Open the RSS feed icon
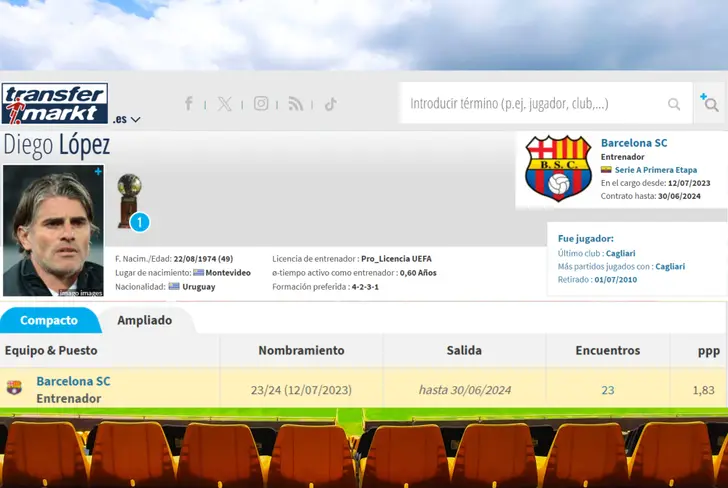Image resolution: width=728 pixels, height=488 pixels. click(x=295, y=103)
